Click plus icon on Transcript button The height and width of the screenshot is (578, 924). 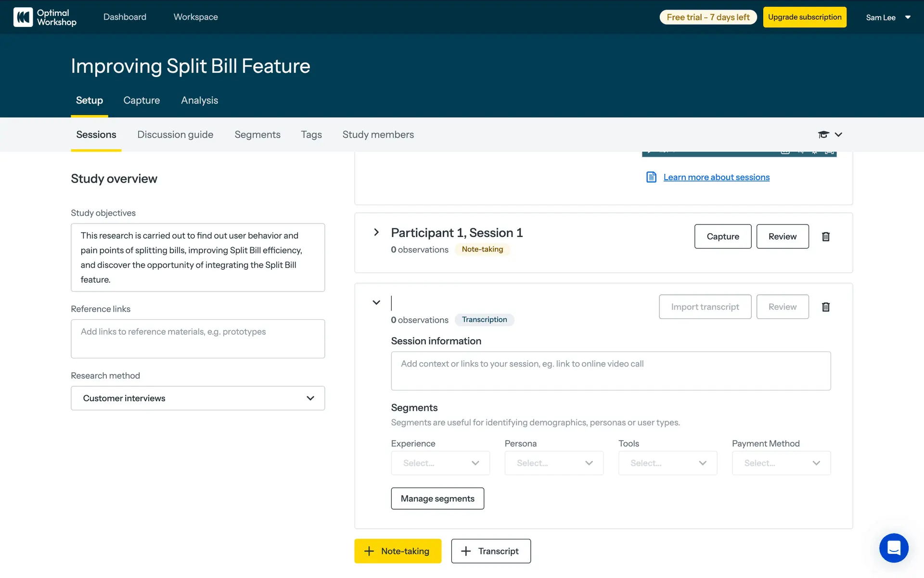466,551
